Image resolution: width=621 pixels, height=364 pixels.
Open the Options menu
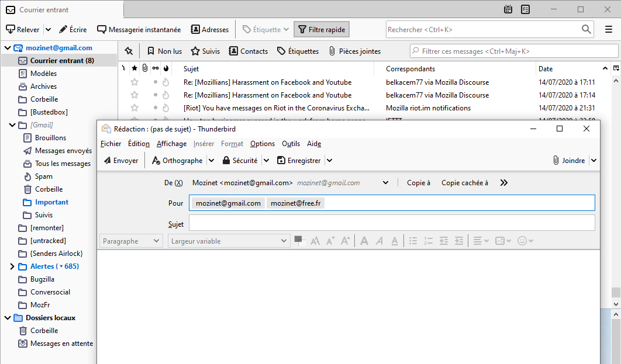[x=262, y=144]
